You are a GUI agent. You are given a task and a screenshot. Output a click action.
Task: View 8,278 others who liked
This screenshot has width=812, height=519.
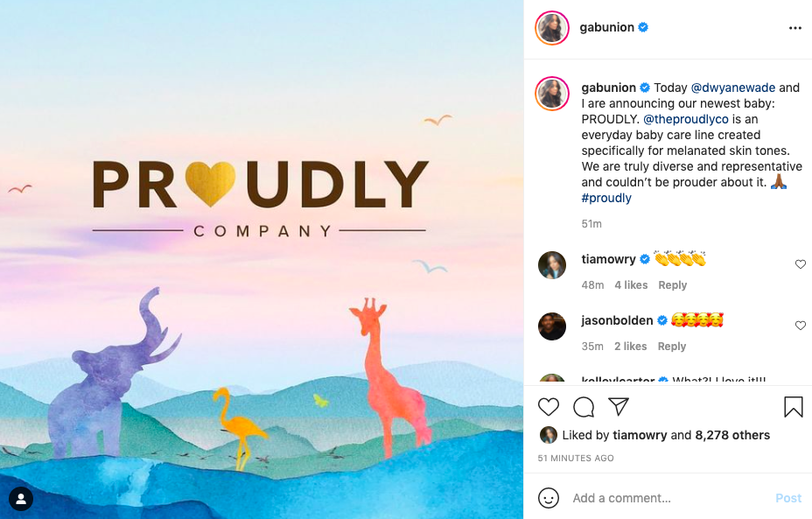coord(732,435)
